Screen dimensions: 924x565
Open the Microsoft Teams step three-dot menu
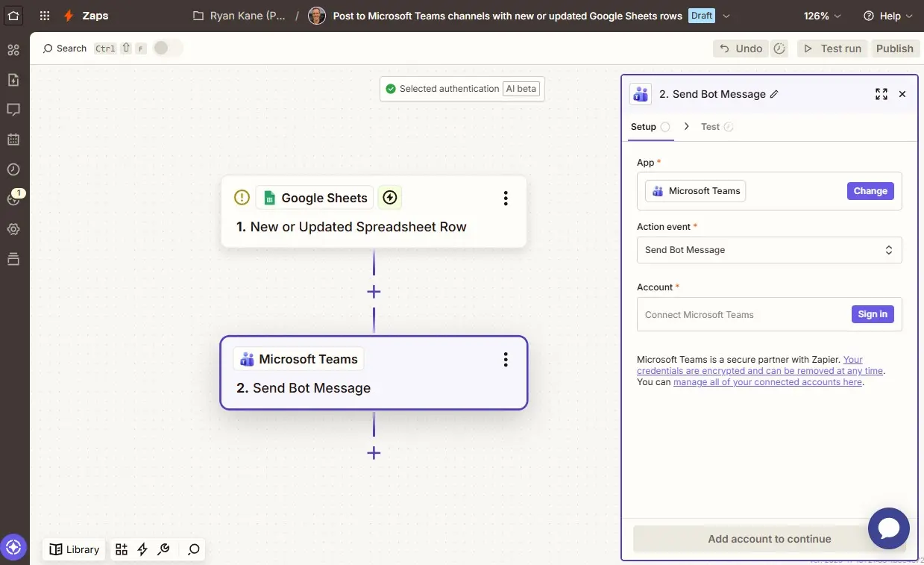pyautogui.click(x=506, y=360)
